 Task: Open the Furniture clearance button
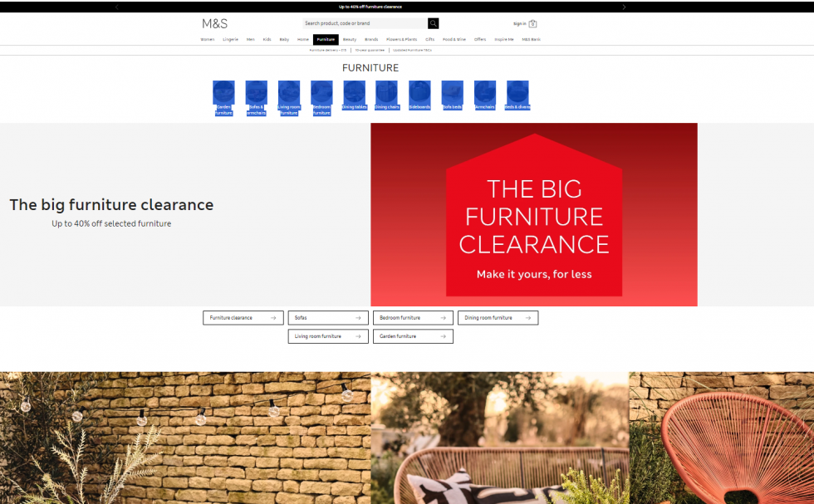point(243,317)
